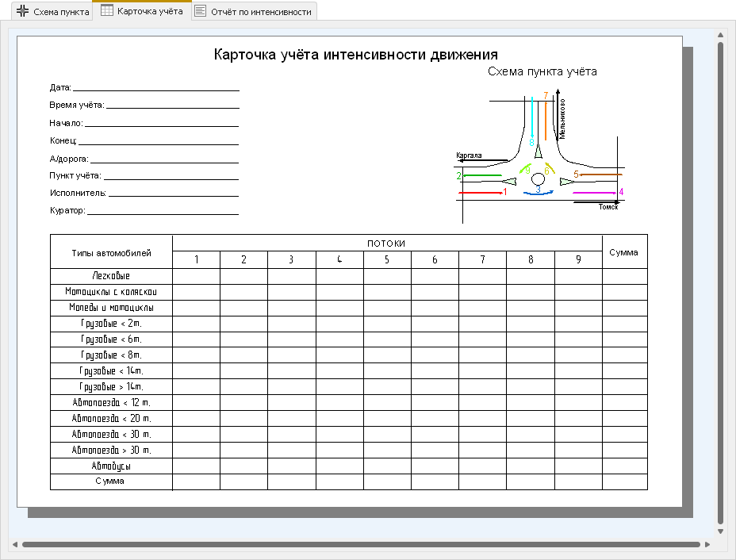The image size is (736, 560).
Task: Click the vertical scrollbar thumb
Action: coord(720,283)
